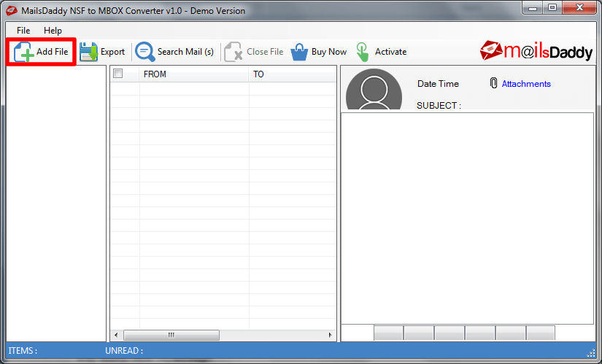Open the File menu
This screenshot has height=364, width=602.
[23, 31]
